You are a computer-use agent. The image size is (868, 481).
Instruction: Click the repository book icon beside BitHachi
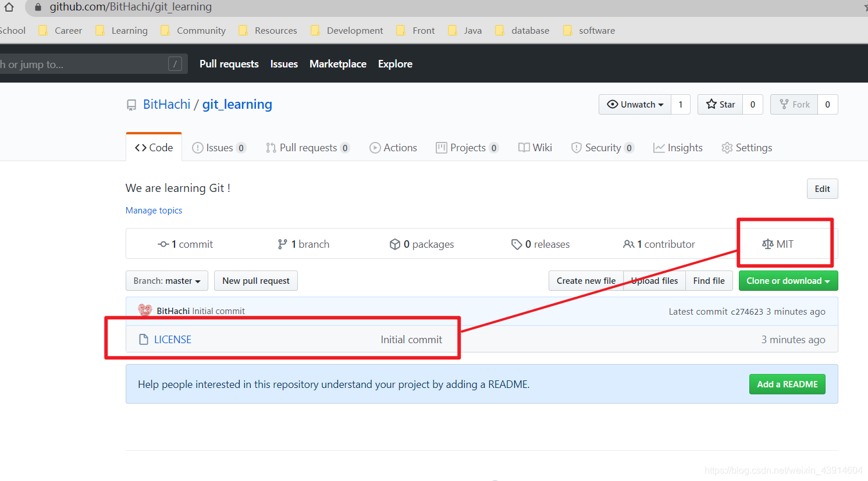(x=131, y=105)
